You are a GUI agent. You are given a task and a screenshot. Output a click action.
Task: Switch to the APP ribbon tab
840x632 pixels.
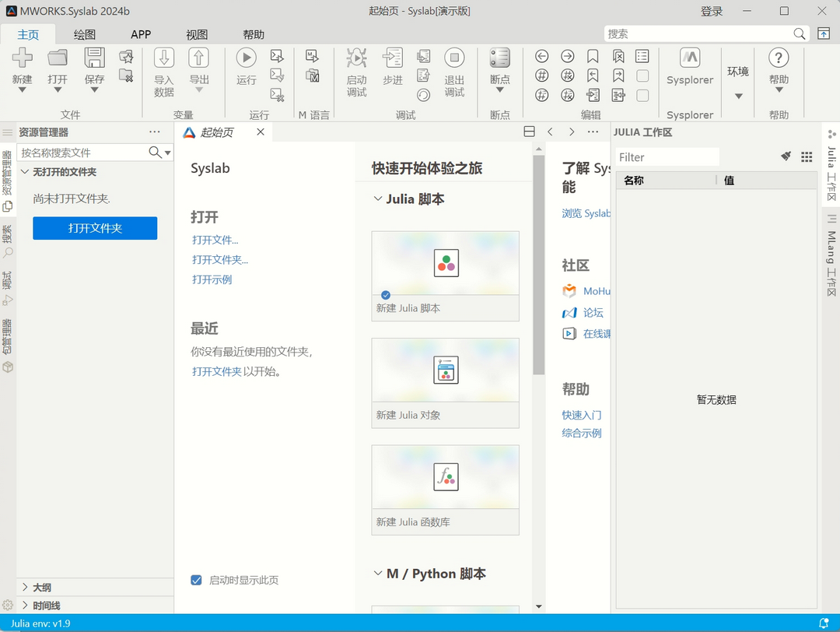point(141,35)
